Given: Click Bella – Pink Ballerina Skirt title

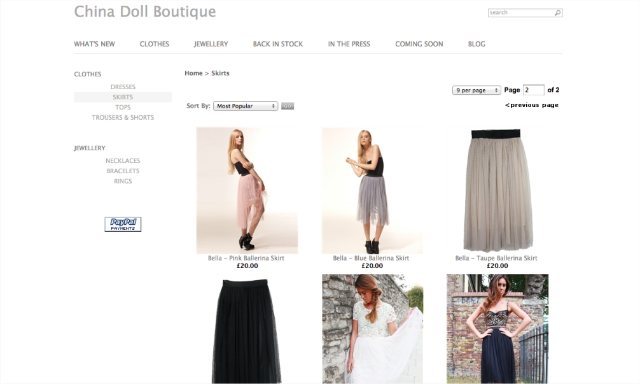Looking at the screenshot, I should coord(246,258).
